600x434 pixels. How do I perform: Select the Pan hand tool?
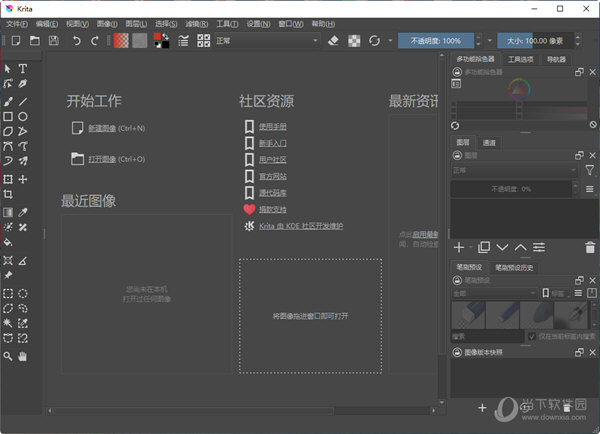tap(23, 357)
